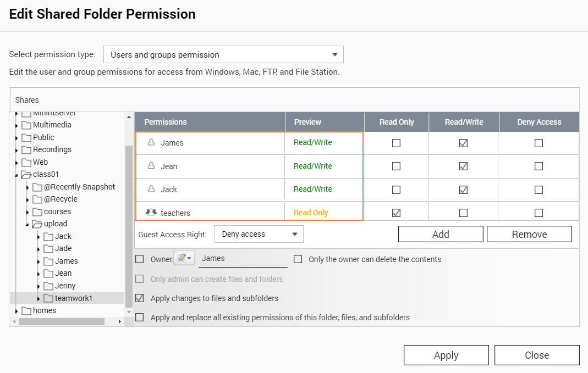The width and height of the screenshot is (588, 373).
Task: Click the Apply button
Action: pos(446,355)
